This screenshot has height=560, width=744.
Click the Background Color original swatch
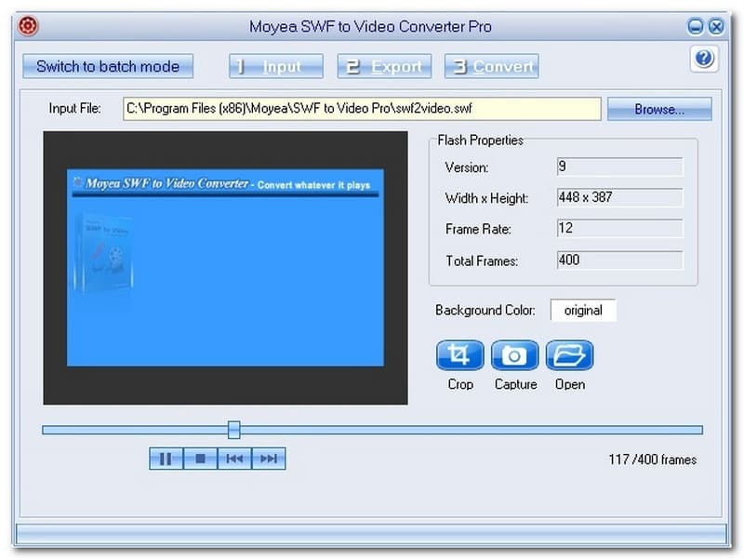point(583,311)
